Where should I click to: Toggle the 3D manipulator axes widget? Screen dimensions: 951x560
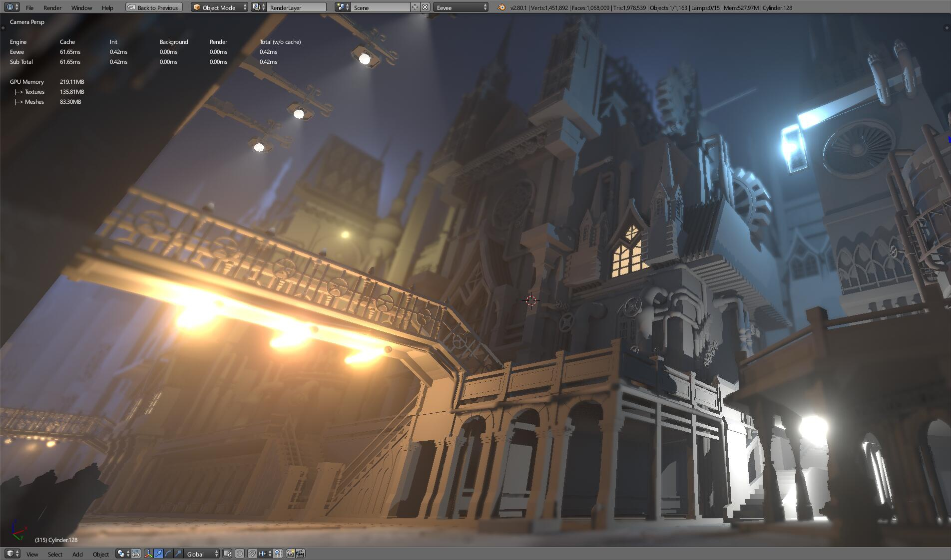coord(149,554)
